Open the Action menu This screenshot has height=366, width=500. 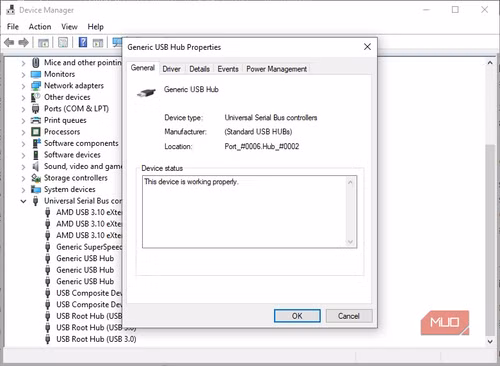click(x=40, y=26)
